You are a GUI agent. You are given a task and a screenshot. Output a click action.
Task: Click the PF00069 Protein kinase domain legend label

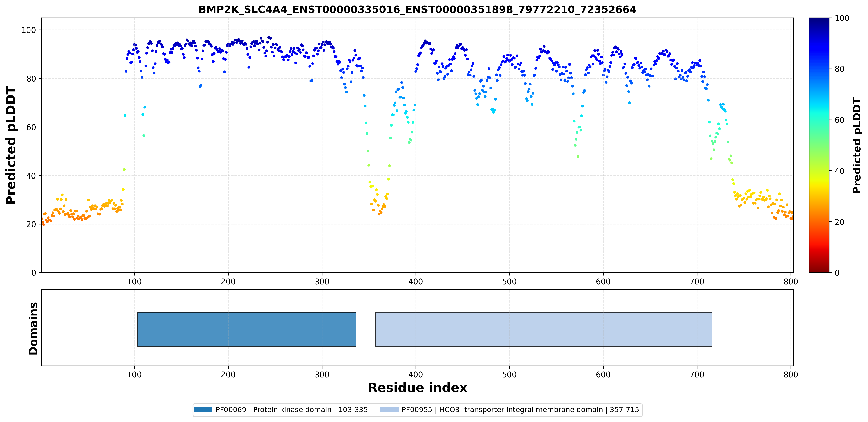(291, 410)
